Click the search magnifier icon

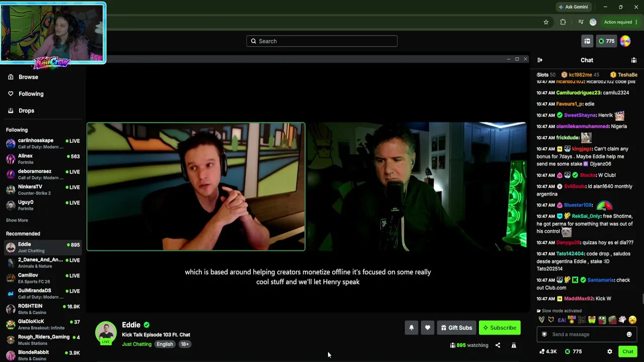(x=254, y=41)
